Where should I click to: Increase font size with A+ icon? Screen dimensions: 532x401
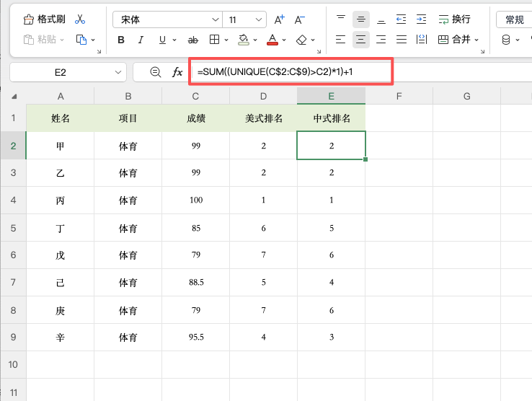tap(279, 19)
